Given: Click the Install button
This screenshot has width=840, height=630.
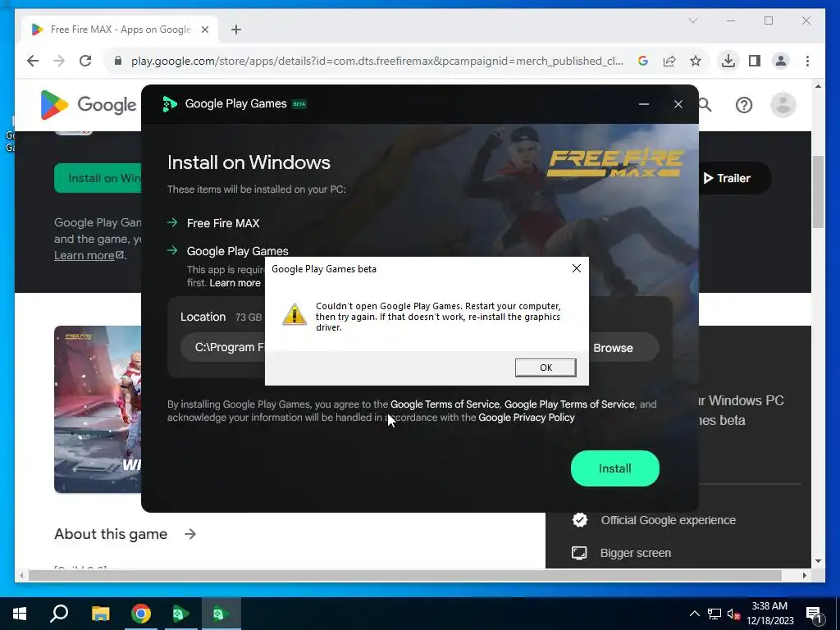Looking at the screenshot, I should click(615, 468).
